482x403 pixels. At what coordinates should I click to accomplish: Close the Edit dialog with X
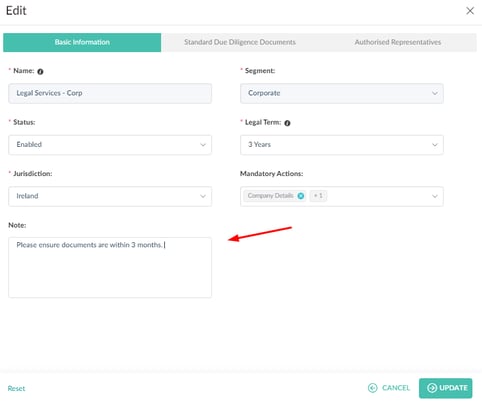(x=470, y=11)
